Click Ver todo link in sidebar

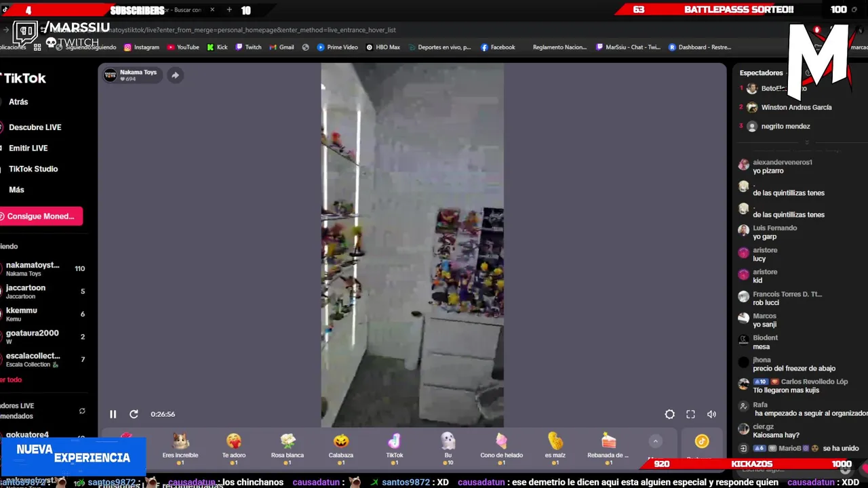(x=11, y=380)
